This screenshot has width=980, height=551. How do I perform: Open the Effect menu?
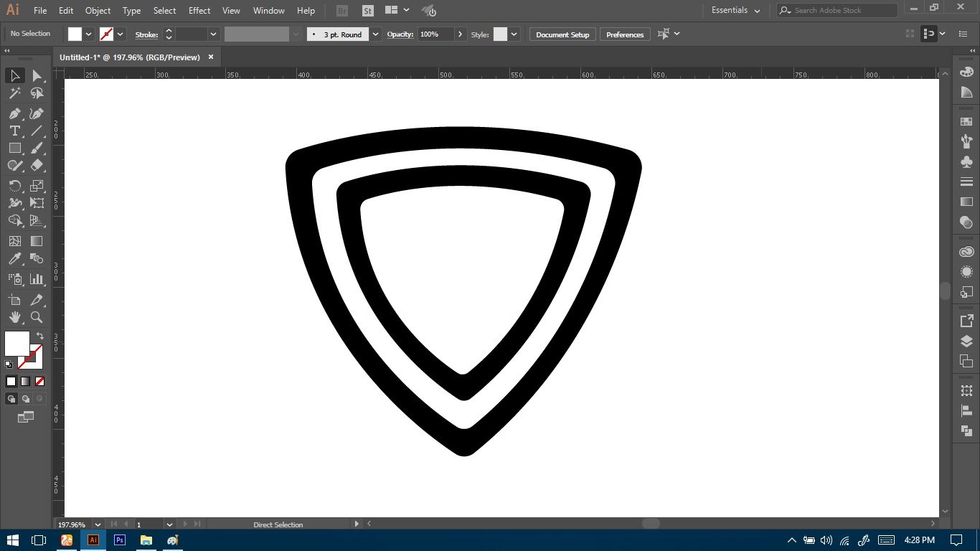point(199,11)
